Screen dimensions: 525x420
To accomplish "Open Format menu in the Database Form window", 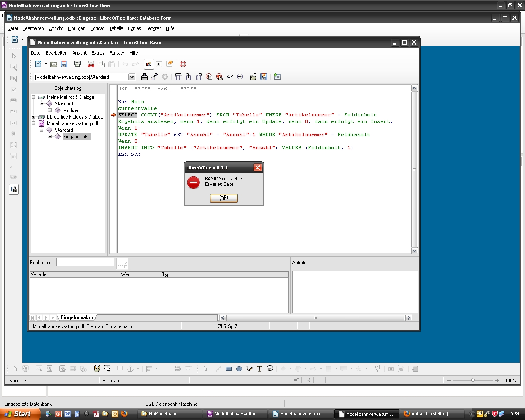I will coord(97,28).
